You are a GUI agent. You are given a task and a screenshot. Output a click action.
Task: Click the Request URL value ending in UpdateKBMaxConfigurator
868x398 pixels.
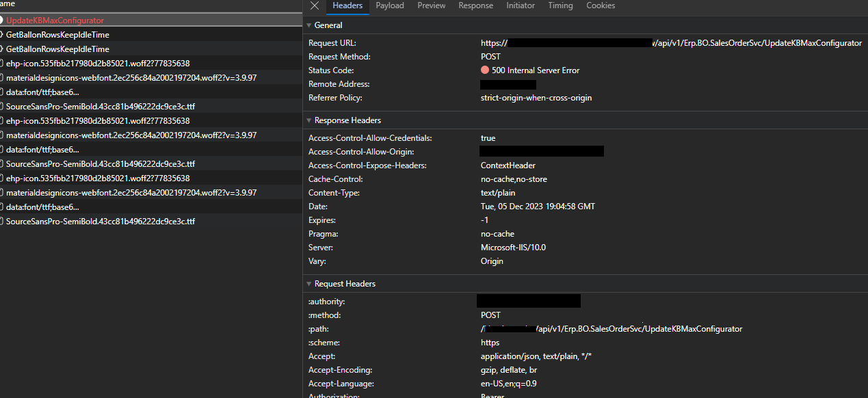(x=671, y=43)
